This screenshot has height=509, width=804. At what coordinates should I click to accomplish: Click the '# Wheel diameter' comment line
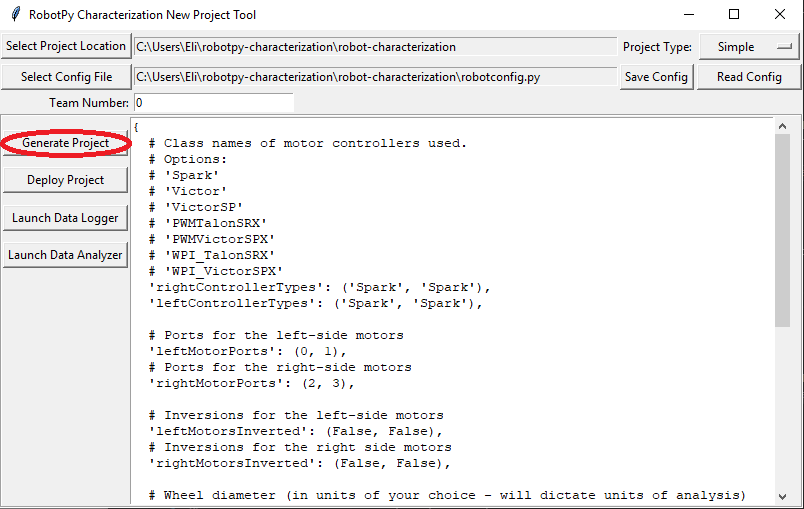pyautogui.click(x=447, y=495)
